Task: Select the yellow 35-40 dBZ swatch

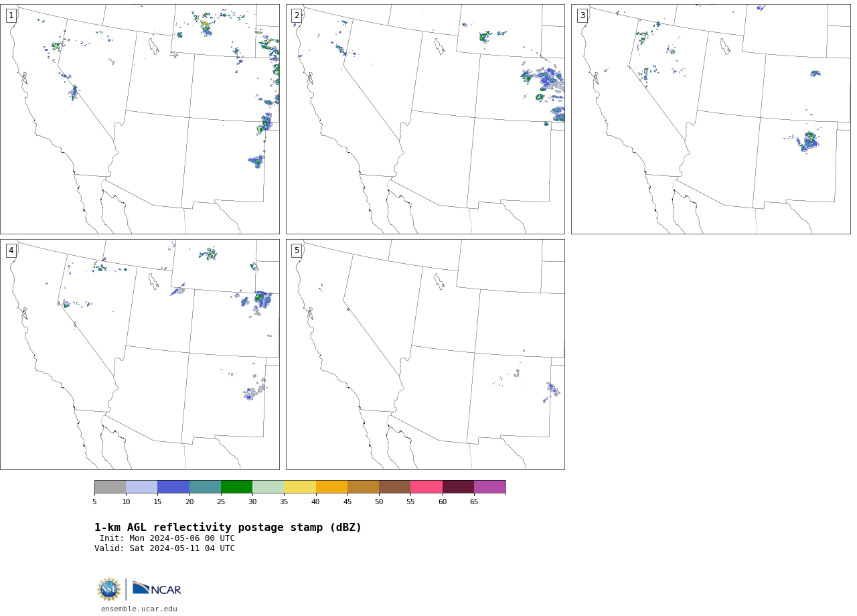Action: tap(300, 487)
